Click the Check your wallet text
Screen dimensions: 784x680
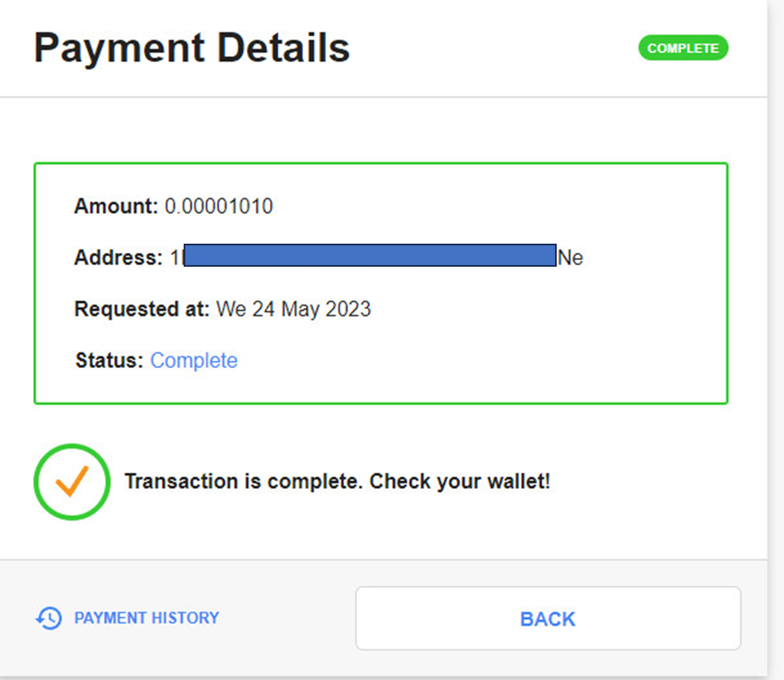point(460,482)
